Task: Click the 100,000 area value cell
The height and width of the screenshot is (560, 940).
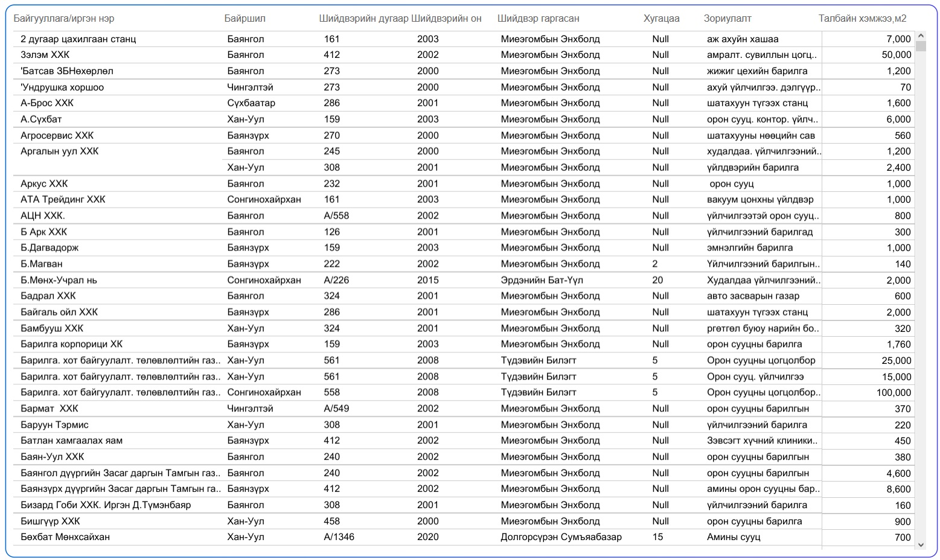Action: tap(894, 393)
